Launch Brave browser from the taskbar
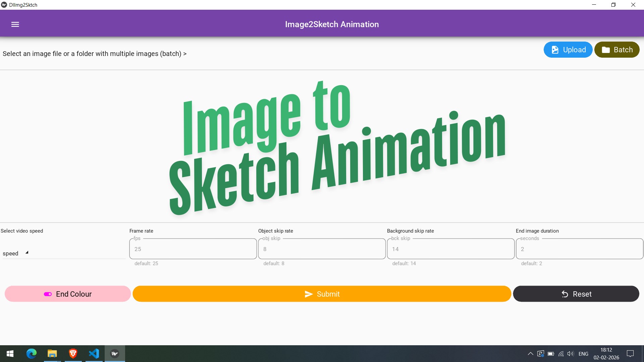644x362 pixels. [x=73, y=354]
